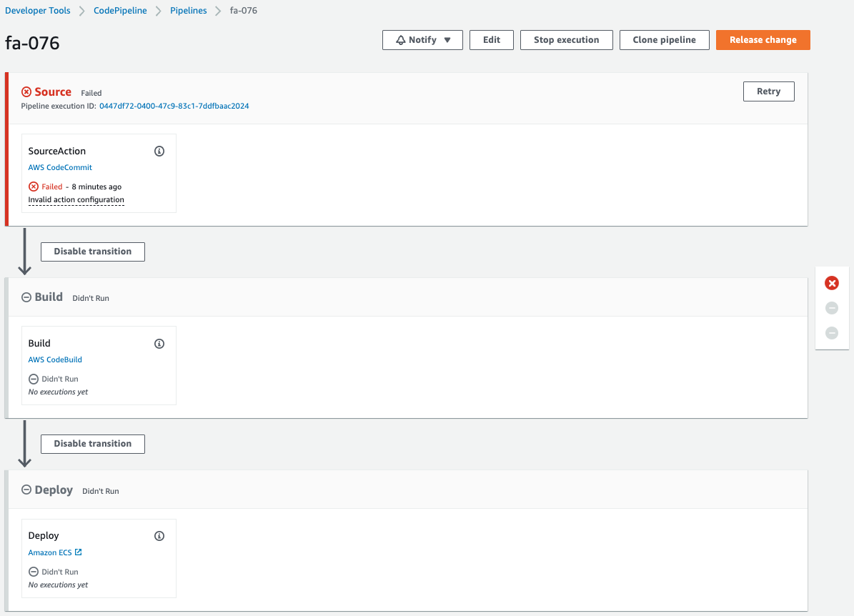Click the Amazon ECS external link icon
Viewport: 854px width, 616px height.
(79, 552)
